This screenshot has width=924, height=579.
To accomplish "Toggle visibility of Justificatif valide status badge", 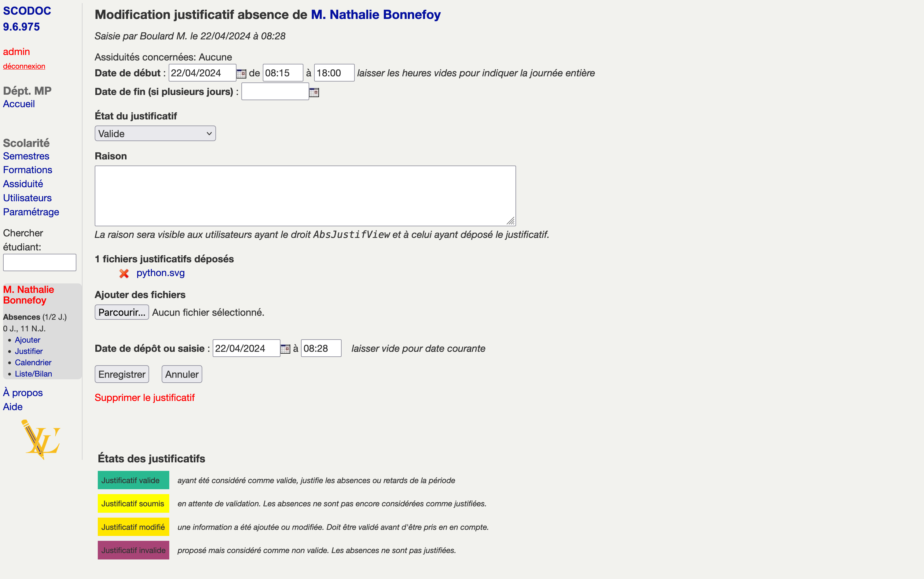I will [x=131, y=480].
